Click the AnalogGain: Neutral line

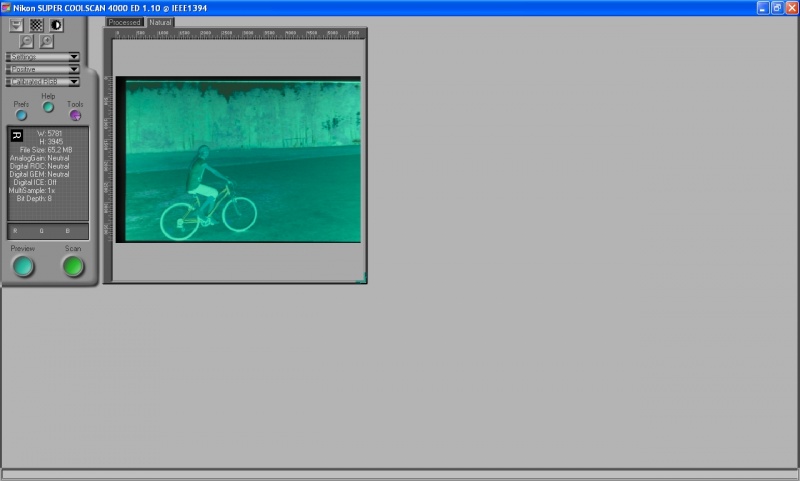click(39, 158)
